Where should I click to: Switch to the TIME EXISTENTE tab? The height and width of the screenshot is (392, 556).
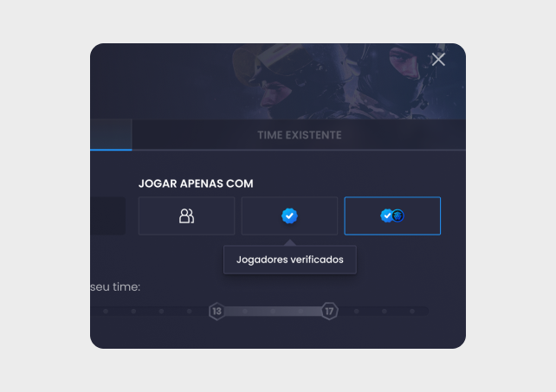[x=299, y=135]
